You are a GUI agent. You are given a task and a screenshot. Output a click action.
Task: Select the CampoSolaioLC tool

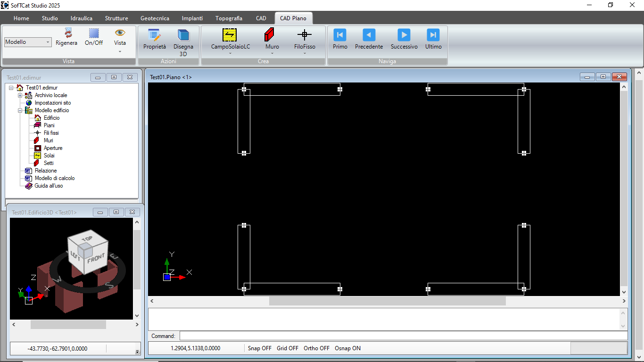(x=230, y=35)
